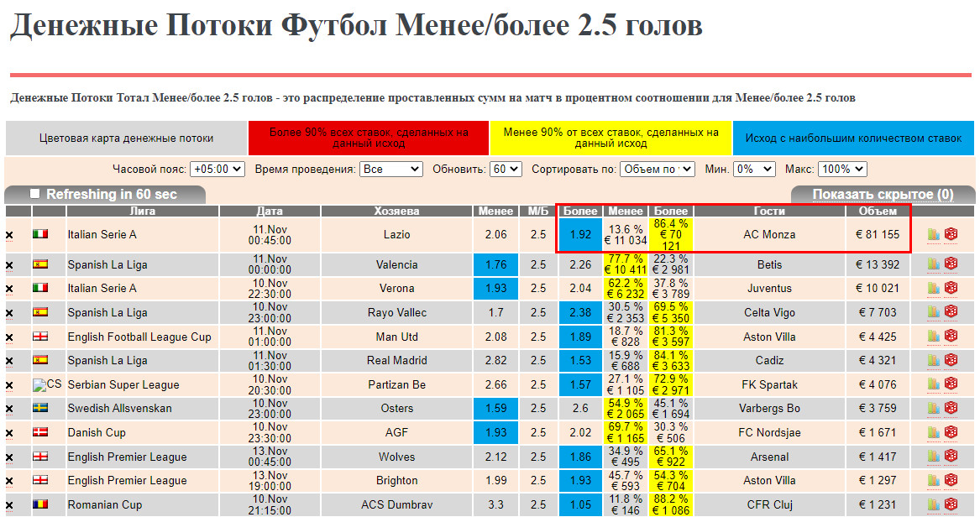Open chart icon for Rayo Vallec row

tap(933, 312)
